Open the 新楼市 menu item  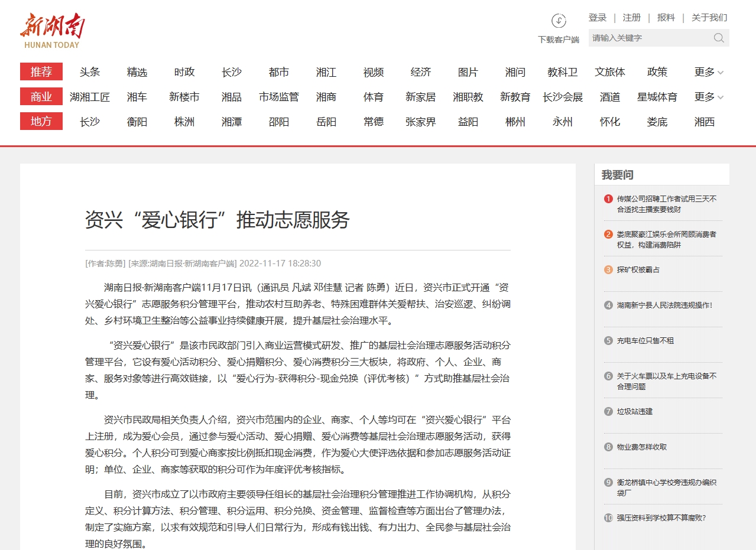coord(184,97)
